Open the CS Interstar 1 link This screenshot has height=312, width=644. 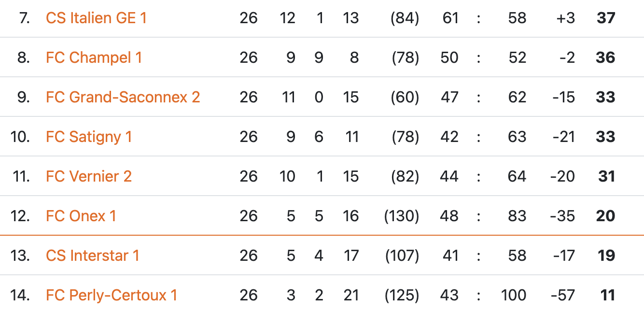pos(93,255)
